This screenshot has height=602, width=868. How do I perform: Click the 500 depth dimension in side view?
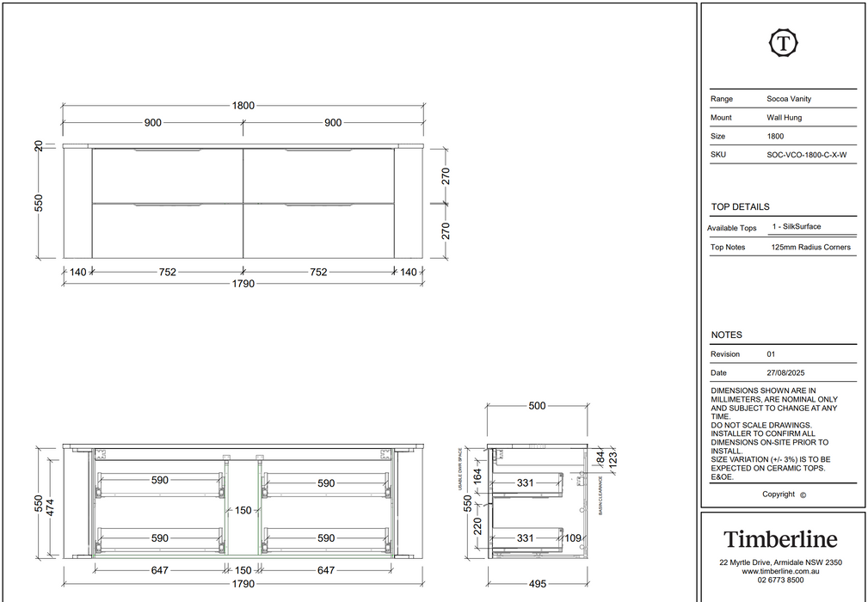pyautogui.click(x=537, y=406)
